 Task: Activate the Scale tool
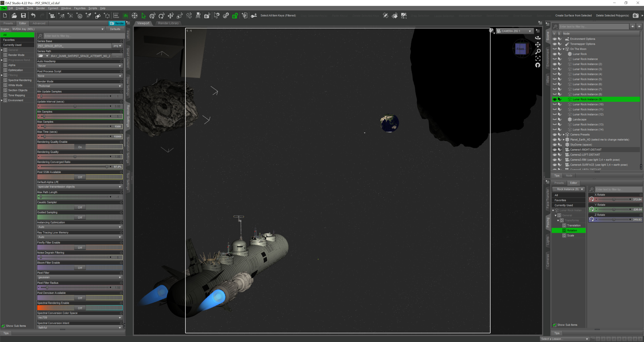point(180,15)
